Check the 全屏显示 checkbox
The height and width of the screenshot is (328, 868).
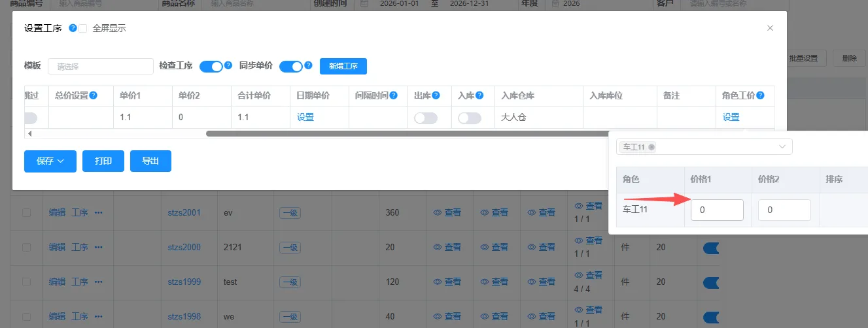pyautogui.click(x=83, y=28)
